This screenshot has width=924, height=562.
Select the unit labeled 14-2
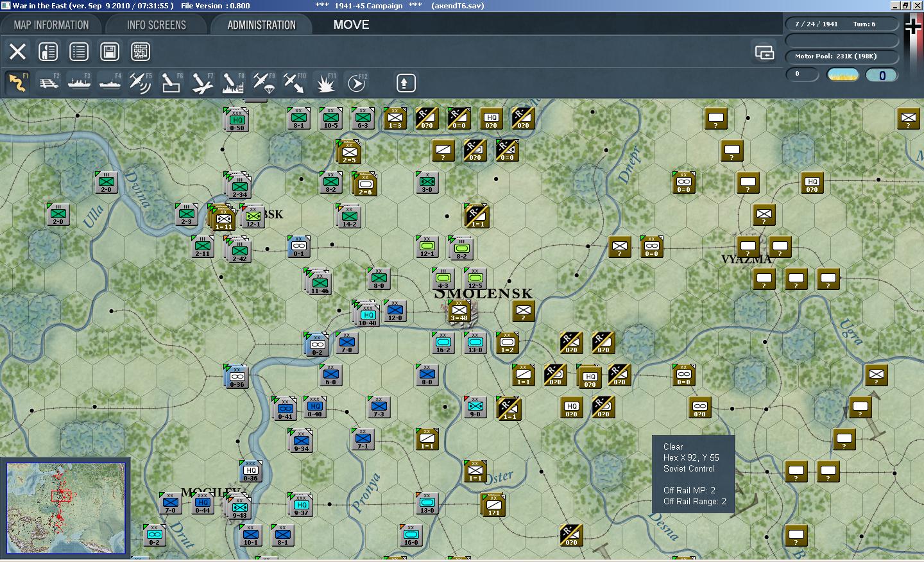[350, 217]
